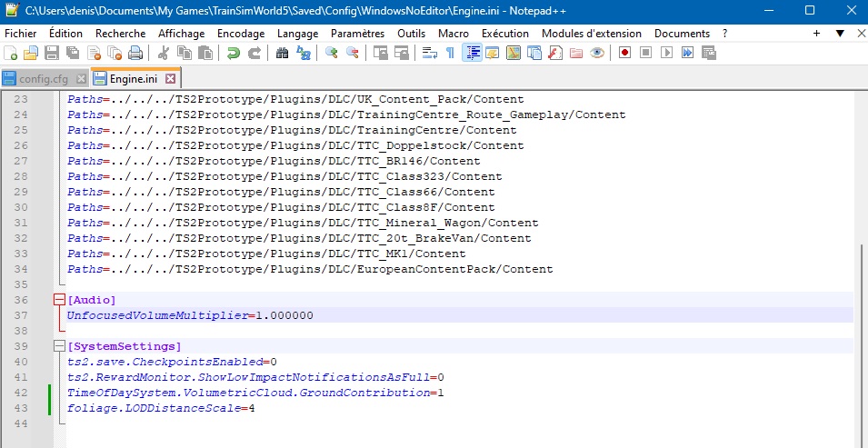The width and height of the screenshot is (868, 448).
Task: Cut the selection with the scissors icon
Action: point(164,54)
